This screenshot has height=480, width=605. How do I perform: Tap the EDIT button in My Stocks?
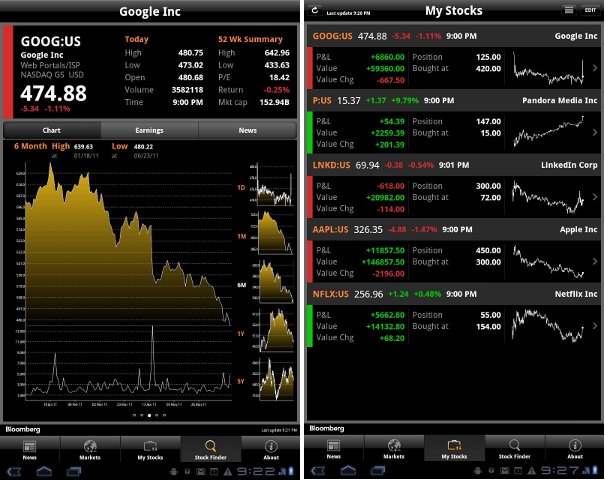590,10
